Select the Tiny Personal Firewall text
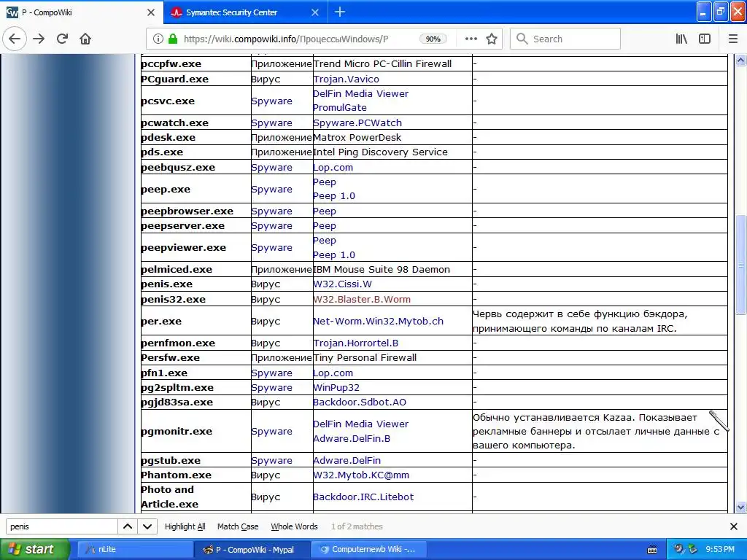Viewport: 747px width, 560px height. [x=365, y=358]
